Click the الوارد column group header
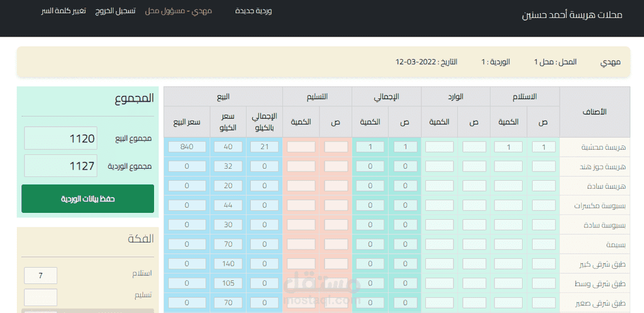Image resolution: width=644 pixels, height=313 pixels. [455, 96]
